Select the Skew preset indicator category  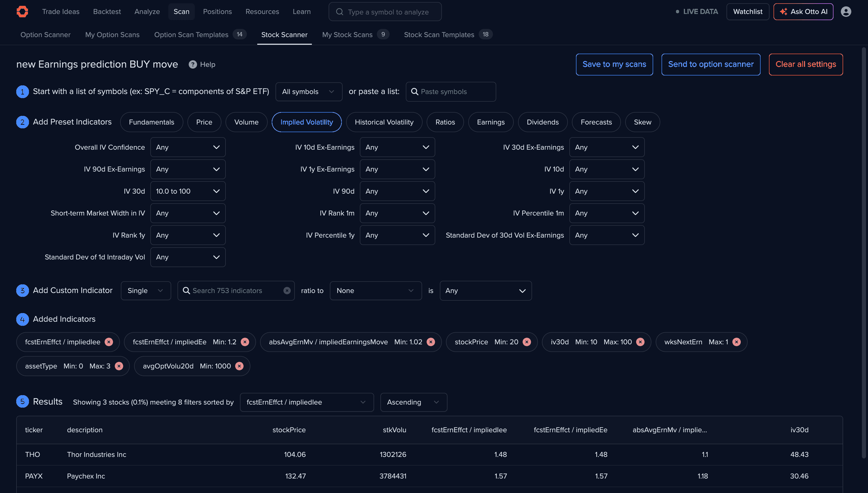point(642,122)
